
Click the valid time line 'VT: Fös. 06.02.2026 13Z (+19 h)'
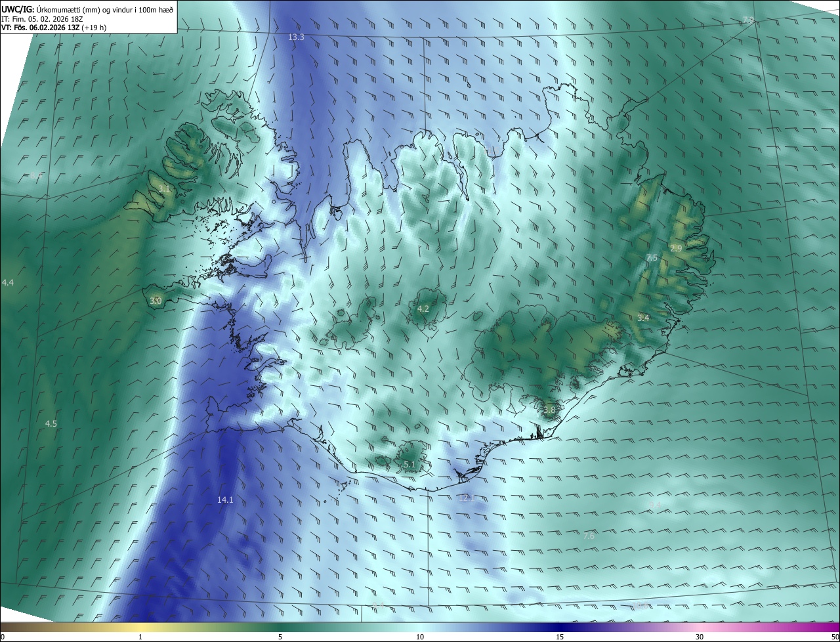(x=54, y=28)
